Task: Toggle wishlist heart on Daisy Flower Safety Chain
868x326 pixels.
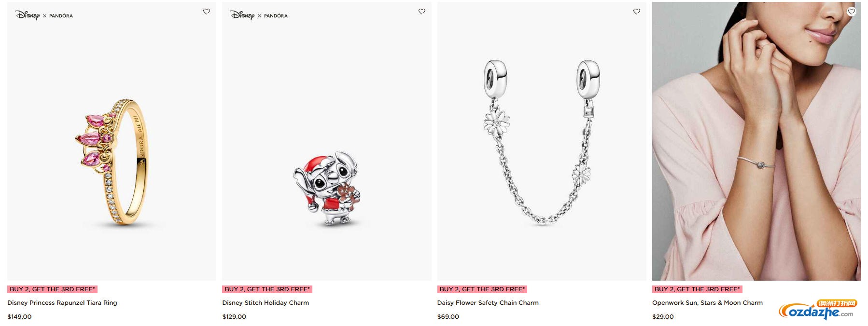Action: tap(637, 12)
